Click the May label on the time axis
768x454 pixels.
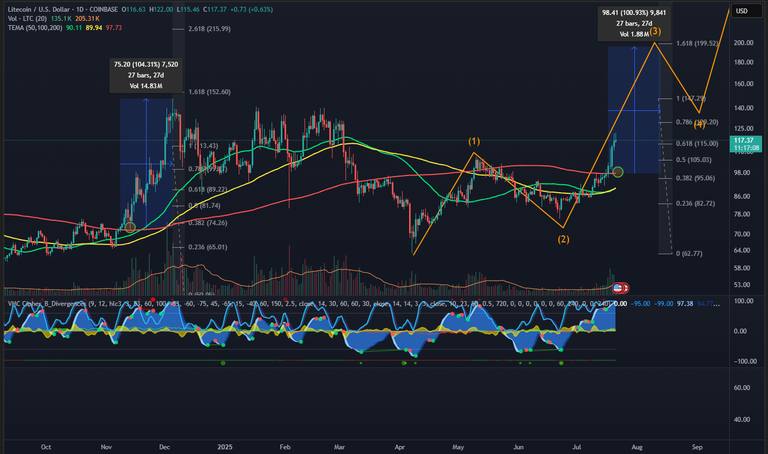458,447
